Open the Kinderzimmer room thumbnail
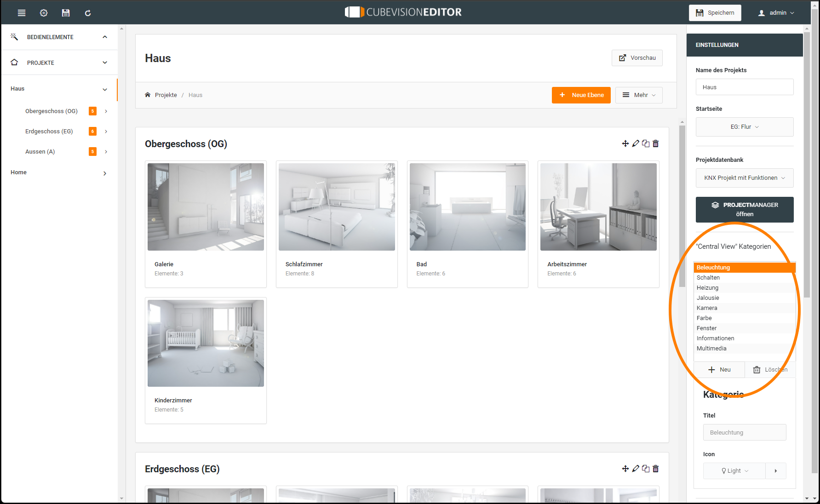The height and width of the screenshot is (504, 820). click(206, 344)
